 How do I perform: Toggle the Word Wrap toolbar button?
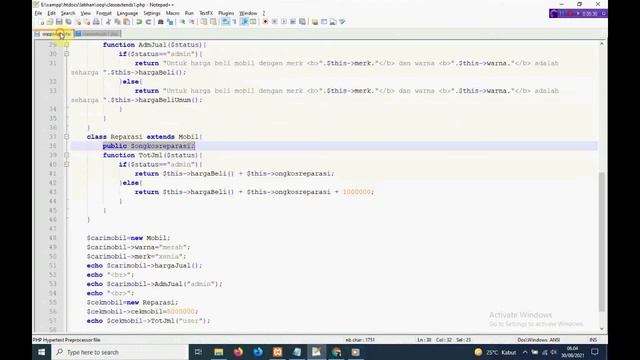coord(225,22)
